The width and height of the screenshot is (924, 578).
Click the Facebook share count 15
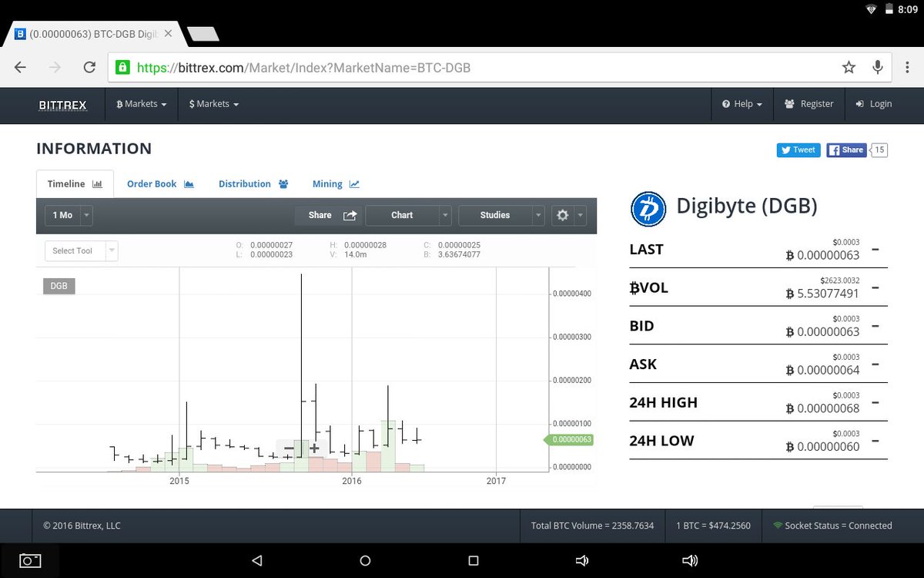pos(879,150)
